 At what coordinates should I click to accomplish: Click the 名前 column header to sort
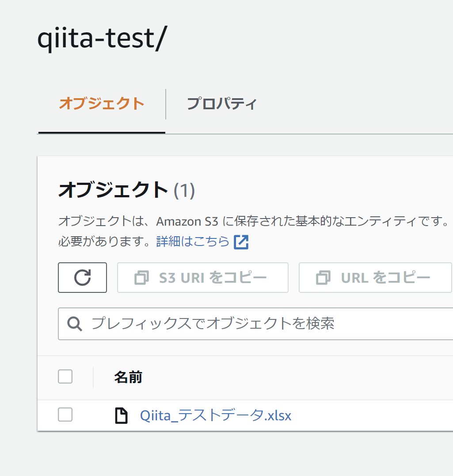pos(128,377)
